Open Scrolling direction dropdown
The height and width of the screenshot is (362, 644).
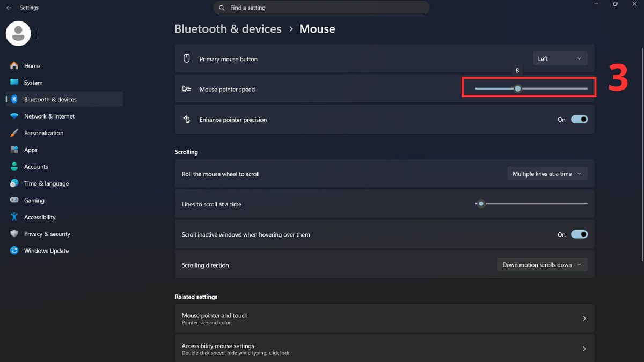click(x=542, y=265)
